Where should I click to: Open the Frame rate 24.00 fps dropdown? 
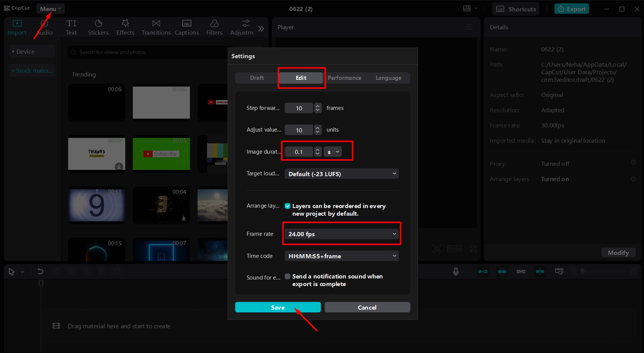pyautogui.click(x=342, y=234)
